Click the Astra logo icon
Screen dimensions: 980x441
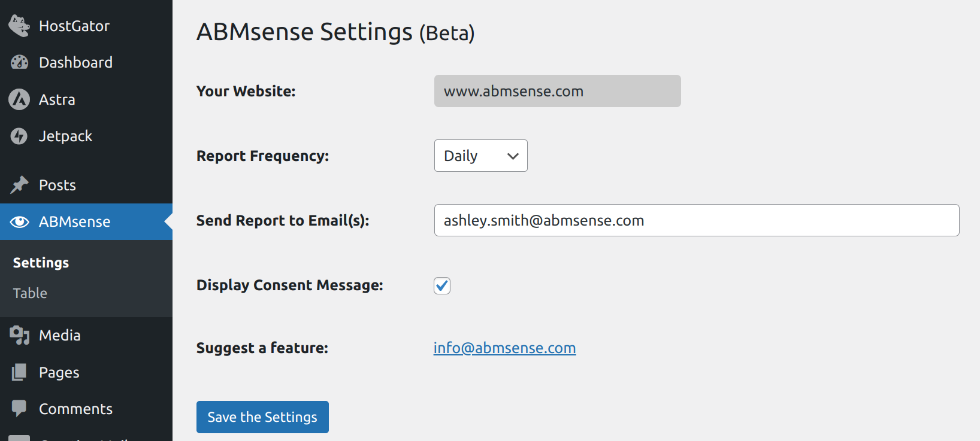(x=19, y=99)
